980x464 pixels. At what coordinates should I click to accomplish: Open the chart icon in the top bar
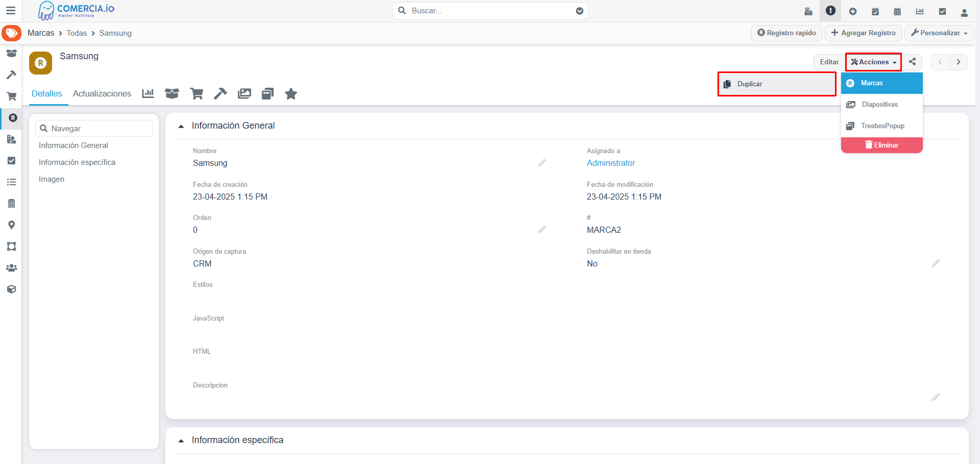click(920, 11)
